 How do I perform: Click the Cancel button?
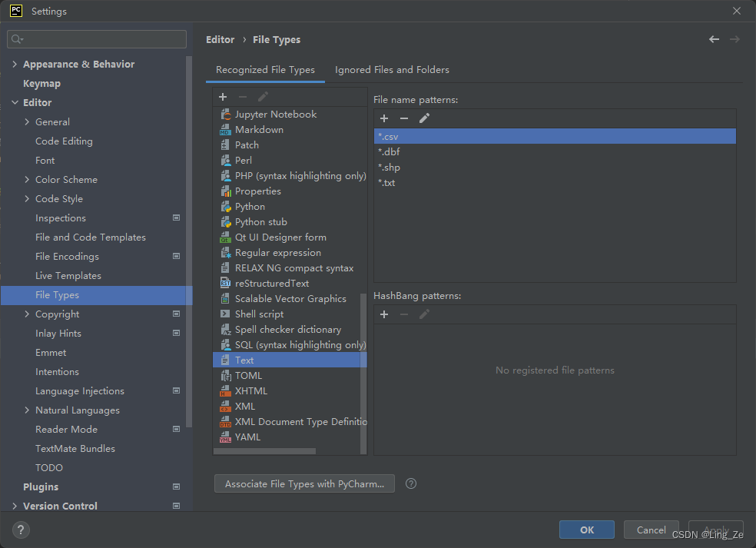click(651, 530)
